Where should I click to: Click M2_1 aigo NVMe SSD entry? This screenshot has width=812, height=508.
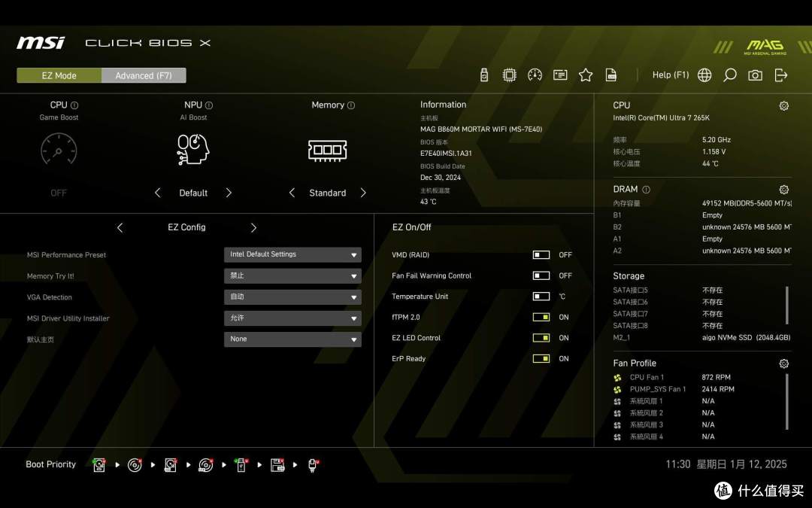point(701,337)
